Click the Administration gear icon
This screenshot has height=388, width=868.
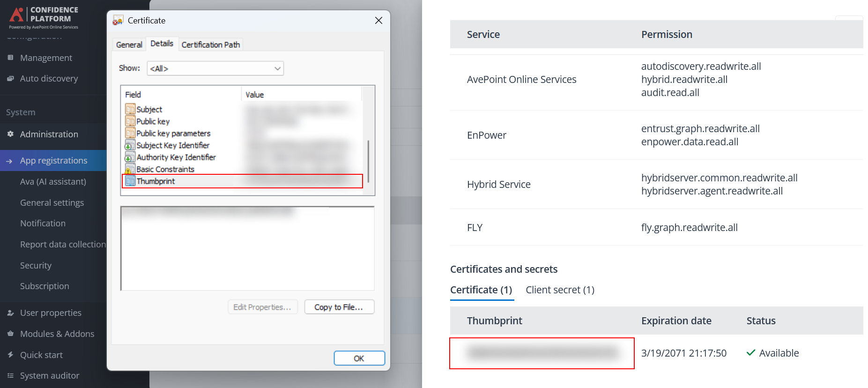[10, 134]
